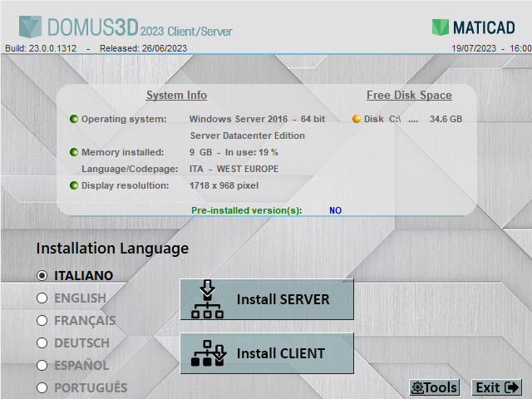Screen dimensions: 532x399
Task: Click the 'Language/Codepage:' label
Action: point(130,169)
